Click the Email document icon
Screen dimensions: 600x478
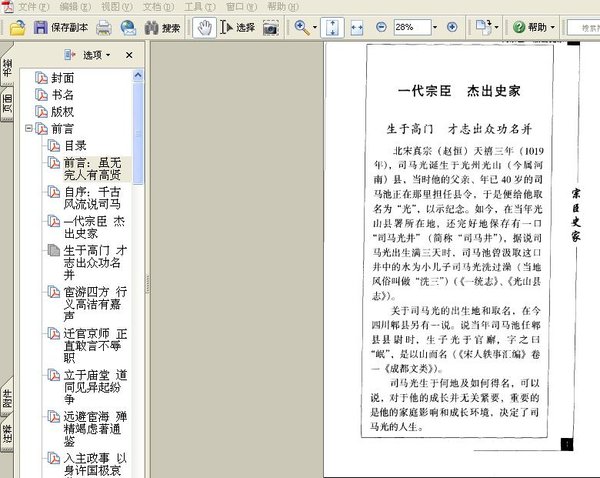pos(127,27)
